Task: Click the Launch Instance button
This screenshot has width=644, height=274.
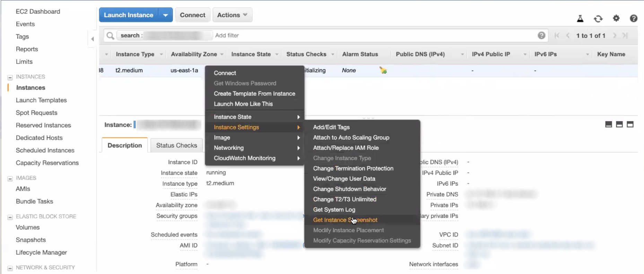Action: (129, 15)
